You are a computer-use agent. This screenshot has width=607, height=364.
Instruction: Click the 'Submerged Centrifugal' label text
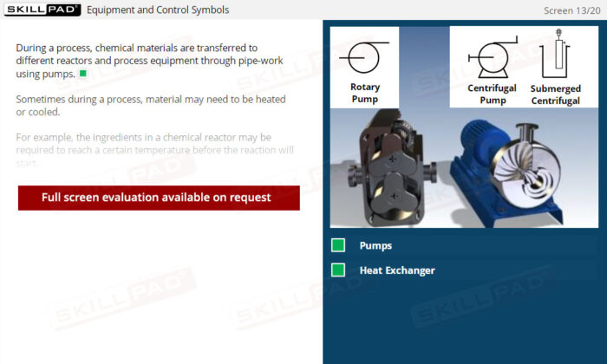556,94
